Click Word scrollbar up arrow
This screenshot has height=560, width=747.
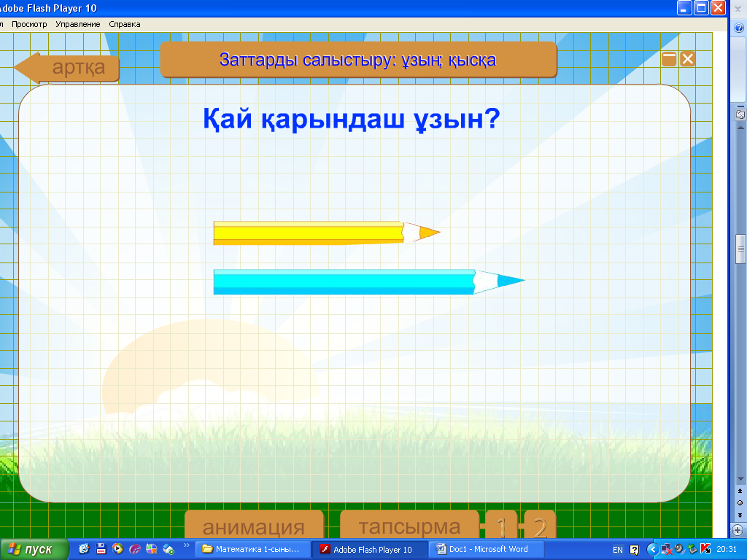coord(740,128)
